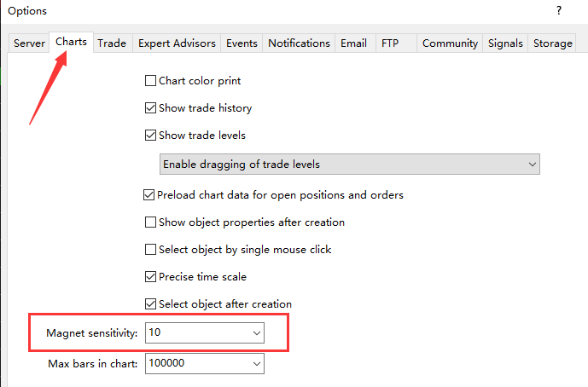Image resolution: width=588 pixels, height=387 pixels.
Task: Click the help question mark icon
Action: click(559, 10)
